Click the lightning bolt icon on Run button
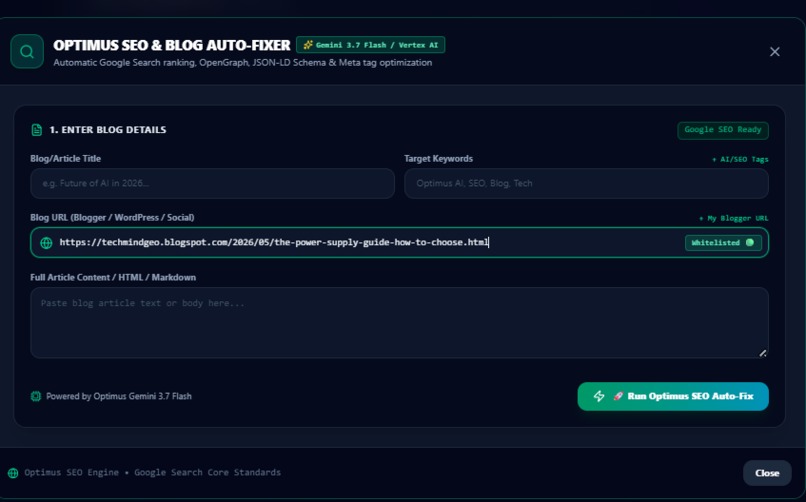The width and height of the screenshot is (806, 502). [599, 396]
